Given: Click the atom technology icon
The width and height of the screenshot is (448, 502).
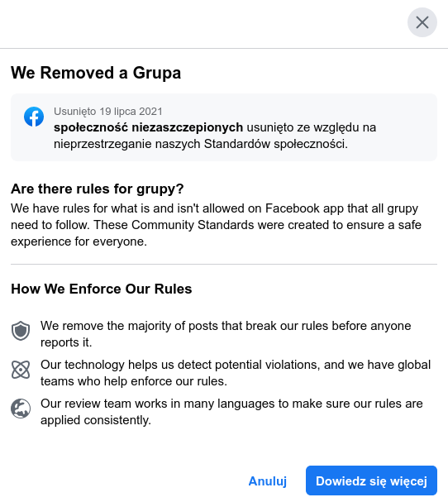Looking at the screenshot, I should [21, 370].
